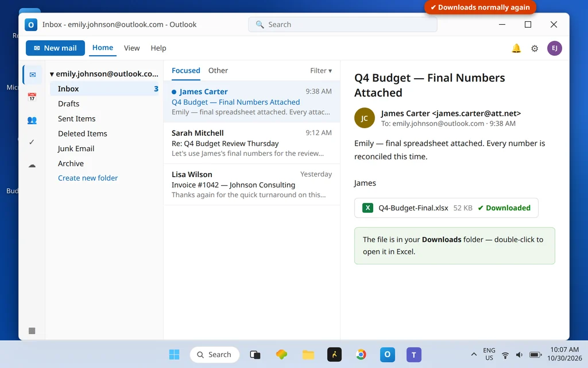Open the To Do checkmark icon
The height and width of the screenshot is (368, 588).
point(32,142)
